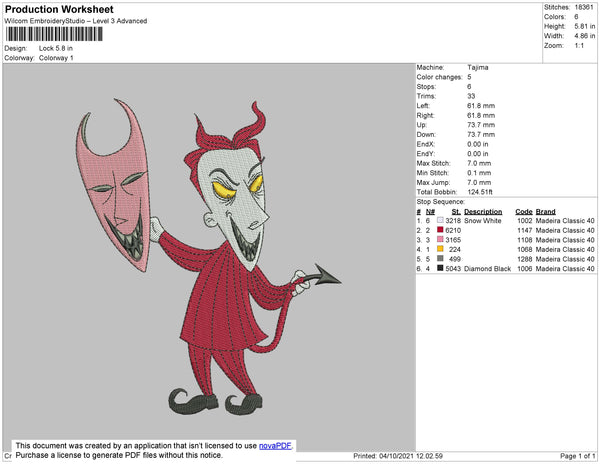Click the Stitches value 18381
The image size is (600, 464).
pos(584,7)
